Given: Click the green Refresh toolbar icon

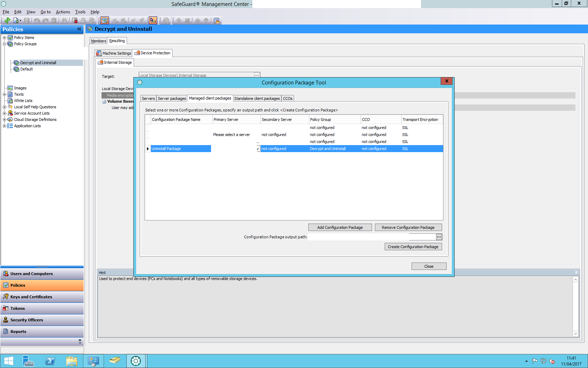Looking at the screenshot, I should [x=7, y=20].
